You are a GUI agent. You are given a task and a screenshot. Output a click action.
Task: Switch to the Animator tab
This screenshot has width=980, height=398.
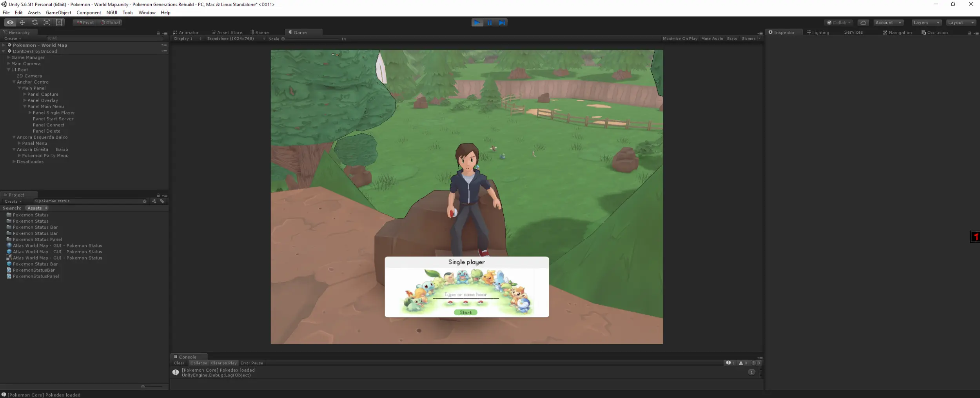click(186, 33)
